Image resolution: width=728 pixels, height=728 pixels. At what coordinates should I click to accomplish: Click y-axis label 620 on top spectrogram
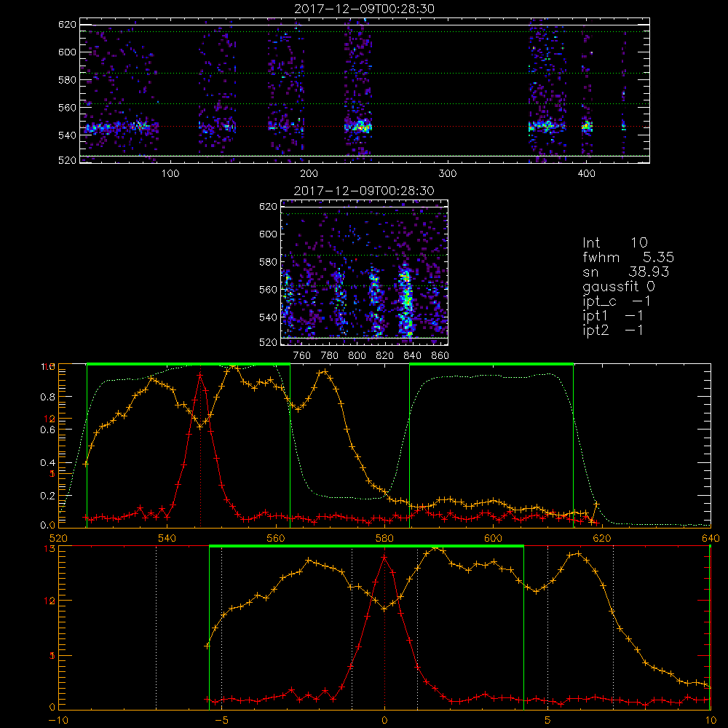(x=67, y=25)
